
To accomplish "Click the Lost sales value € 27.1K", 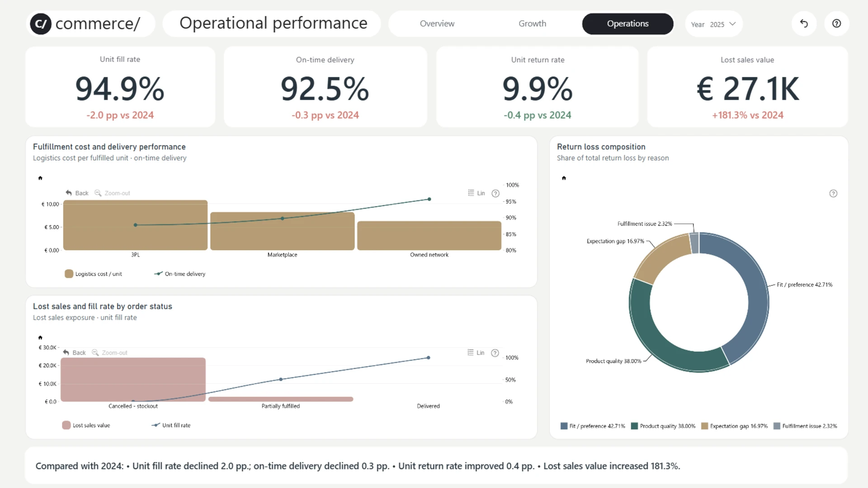I will (748, 89).
